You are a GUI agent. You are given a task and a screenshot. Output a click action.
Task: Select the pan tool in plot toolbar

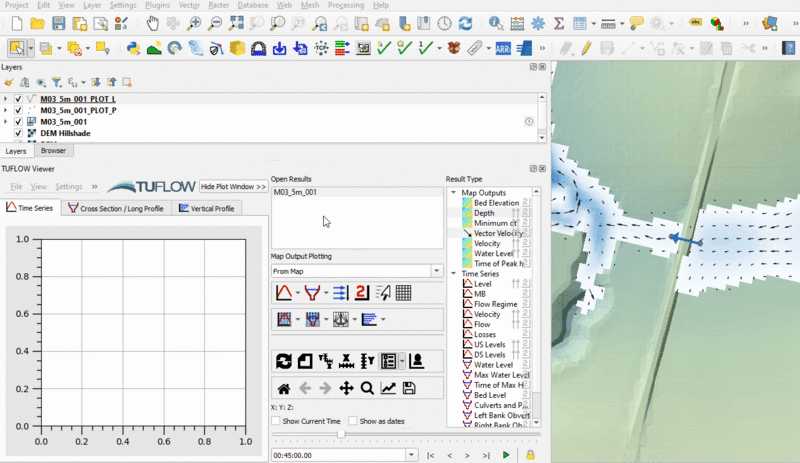pyautogui.click(x=346, y=388)
